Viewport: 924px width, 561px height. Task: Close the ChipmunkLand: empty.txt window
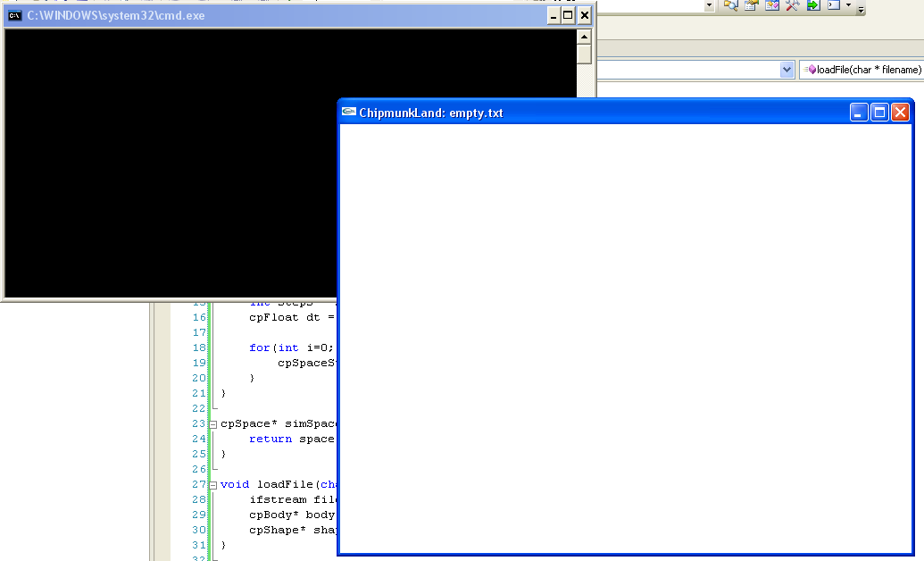point(900,112)
